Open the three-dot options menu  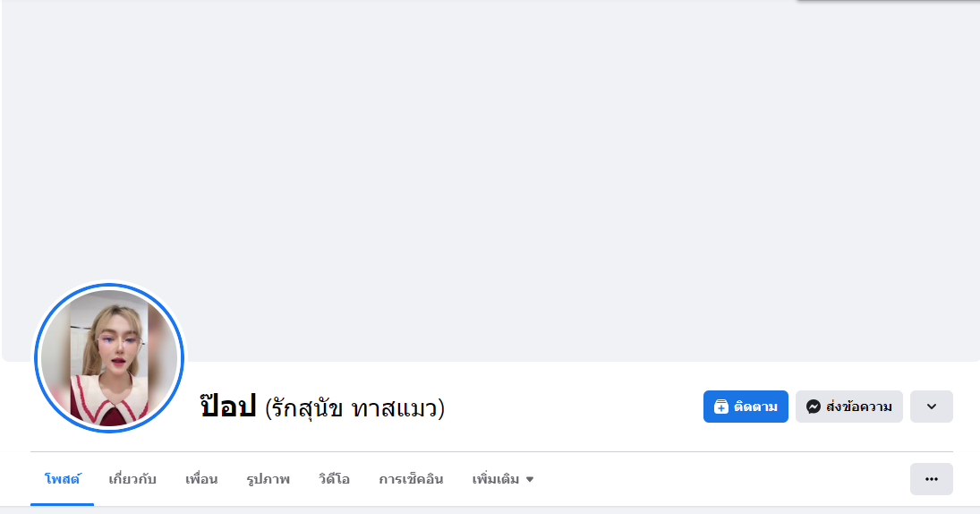tap(931, 479)
